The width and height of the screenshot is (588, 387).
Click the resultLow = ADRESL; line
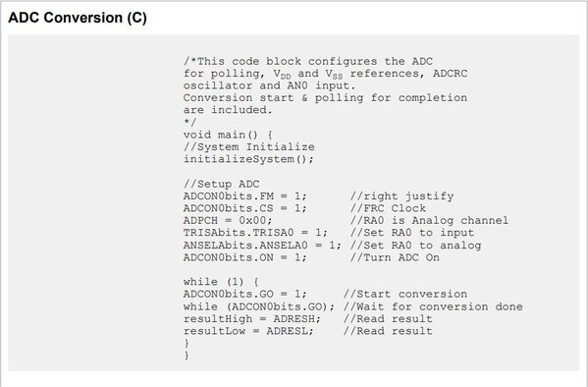pos(248,331)
